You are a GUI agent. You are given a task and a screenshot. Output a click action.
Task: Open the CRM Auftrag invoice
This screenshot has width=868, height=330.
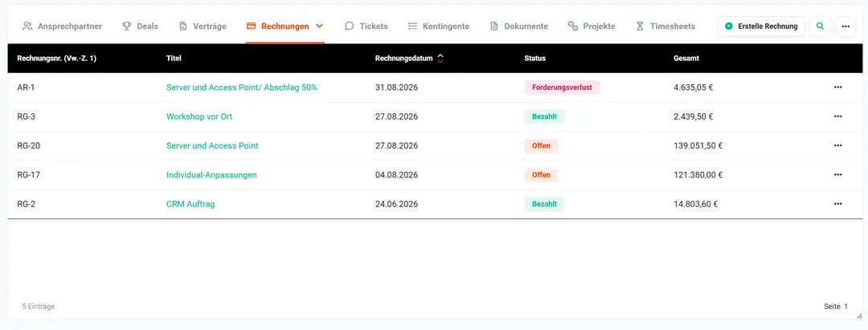(x=190, y=204)
